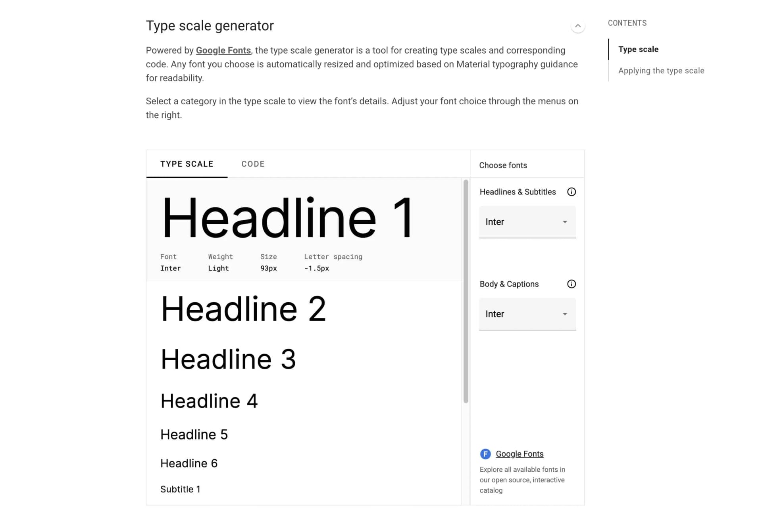Click the Subtitle 1 sample text
762x532 pixels.
point(180,489)
